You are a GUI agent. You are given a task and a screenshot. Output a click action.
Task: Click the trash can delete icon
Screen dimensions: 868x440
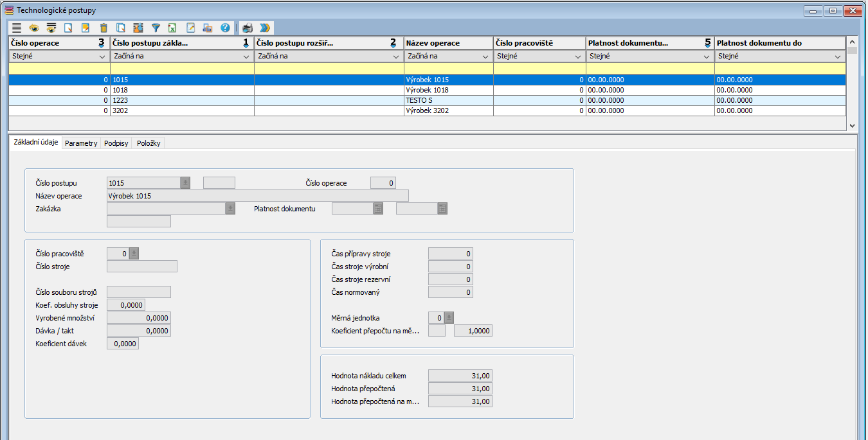pos(104,28)
